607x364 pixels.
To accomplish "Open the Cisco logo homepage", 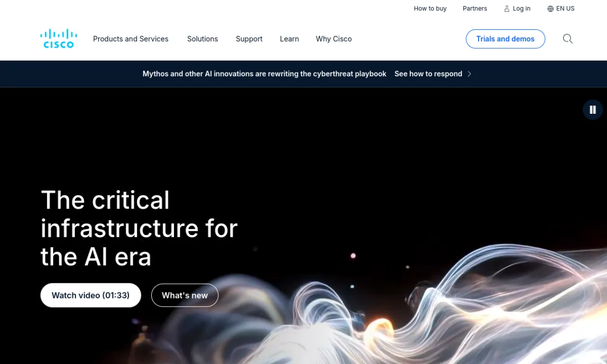I will (59, 39).
